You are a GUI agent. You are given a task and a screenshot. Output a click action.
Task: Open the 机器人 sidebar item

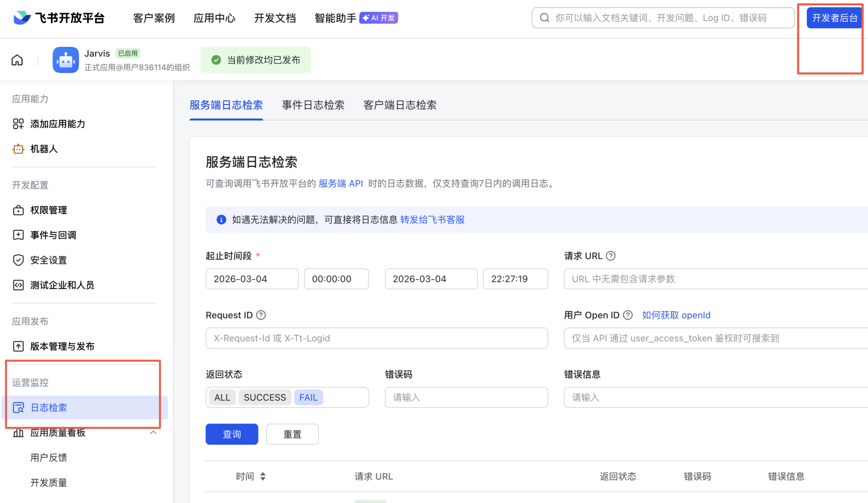click(x=44, y=149)
